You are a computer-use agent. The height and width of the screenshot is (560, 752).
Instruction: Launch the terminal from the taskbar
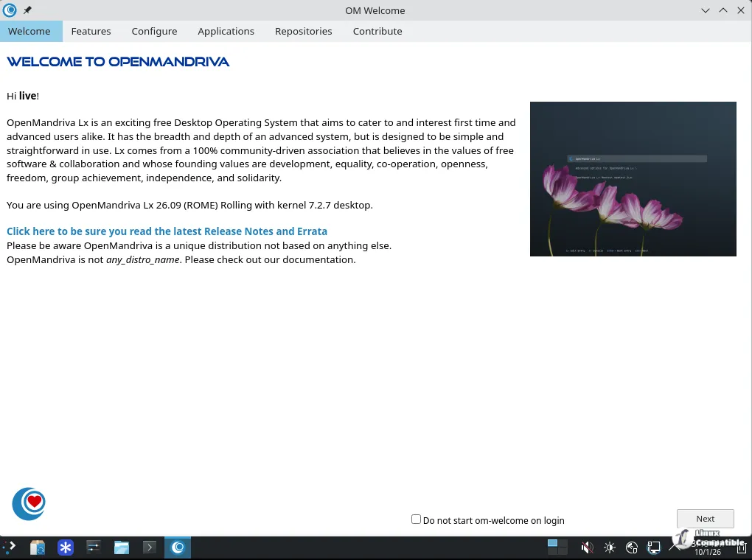[x=150, y=547]
